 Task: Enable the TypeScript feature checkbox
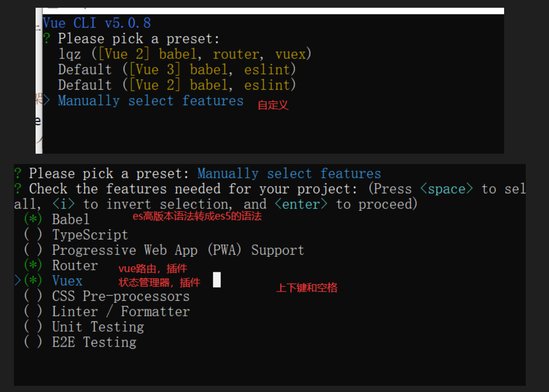click(x=33, y=235)
